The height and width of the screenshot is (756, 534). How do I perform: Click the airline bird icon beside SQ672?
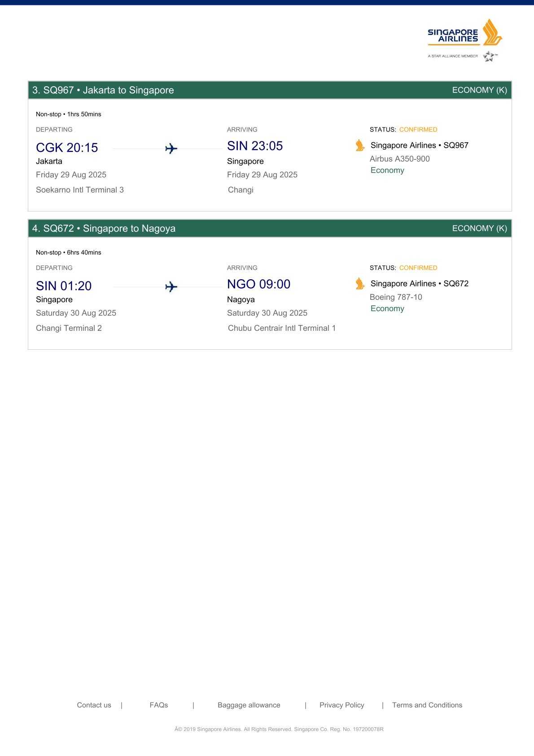[360, 284]
